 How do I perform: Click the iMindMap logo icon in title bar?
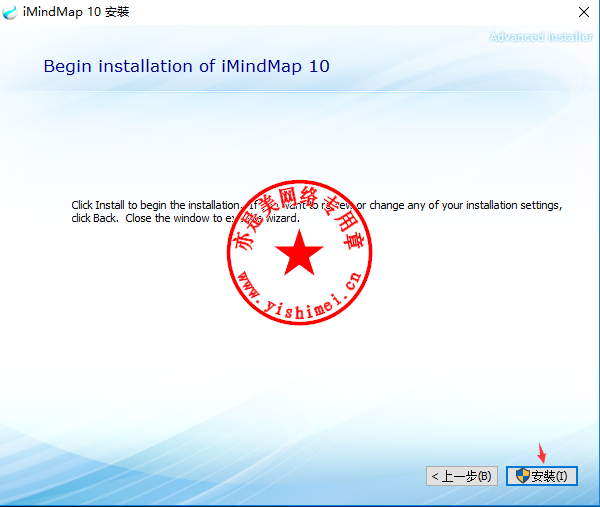[x=10, y=12]
